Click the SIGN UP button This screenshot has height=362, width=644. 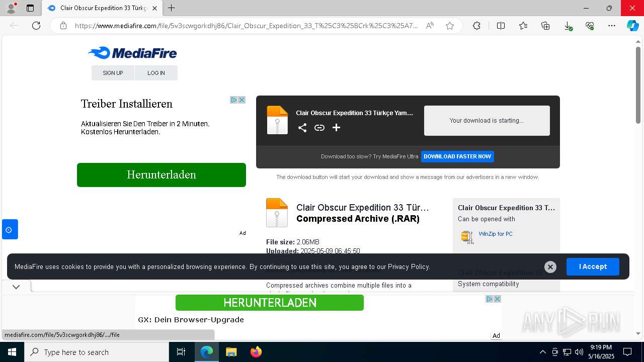point(113,73)
